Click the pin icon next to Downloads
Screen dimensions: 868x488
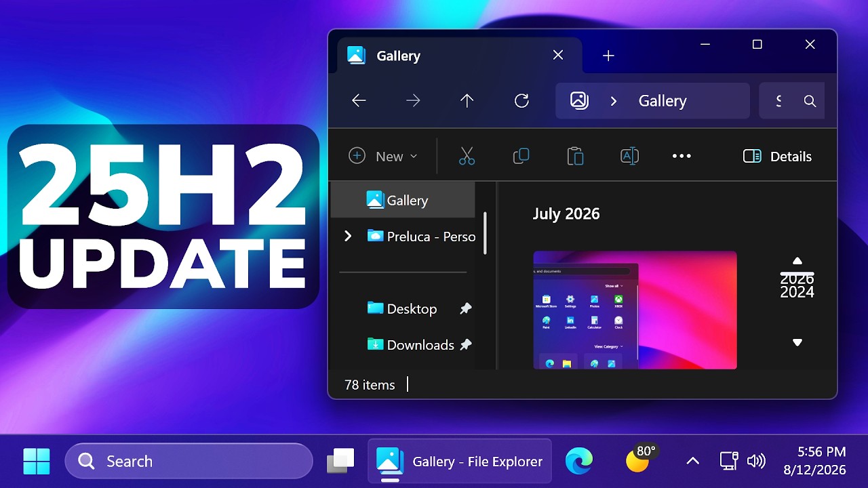point(466,344)
